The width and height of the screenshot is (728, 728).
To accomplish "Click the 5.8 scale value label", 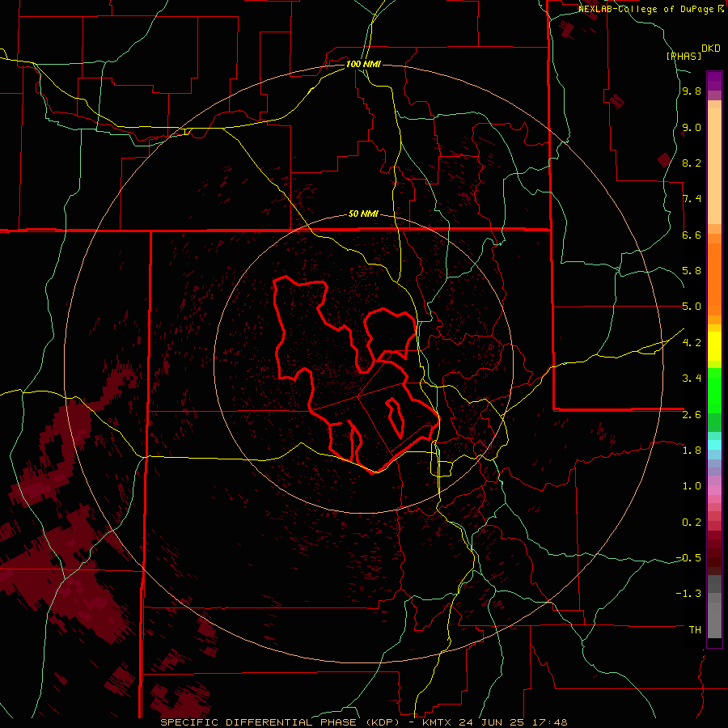I will point(692,271).
